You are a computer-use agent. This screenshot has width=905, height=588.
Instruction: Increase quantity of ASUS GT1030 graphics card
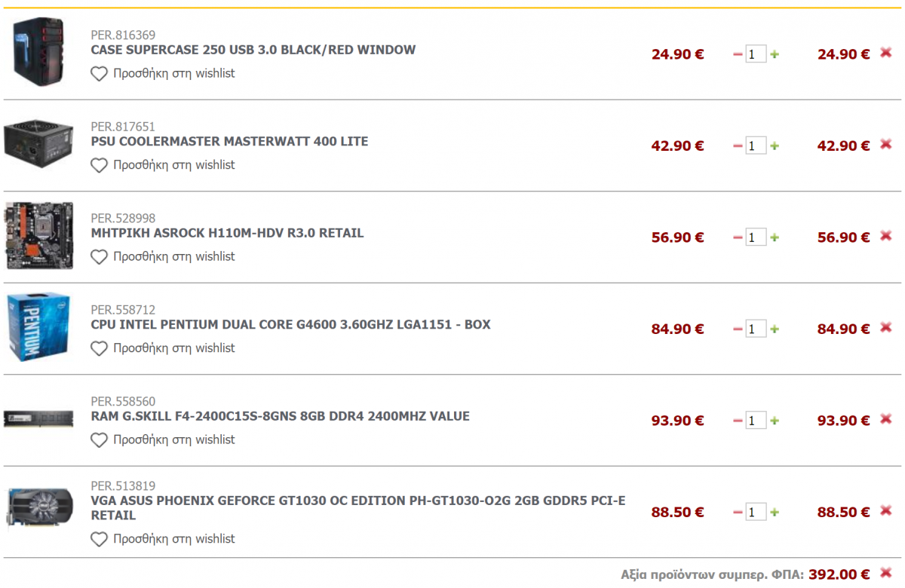click(x=775, y=513)
